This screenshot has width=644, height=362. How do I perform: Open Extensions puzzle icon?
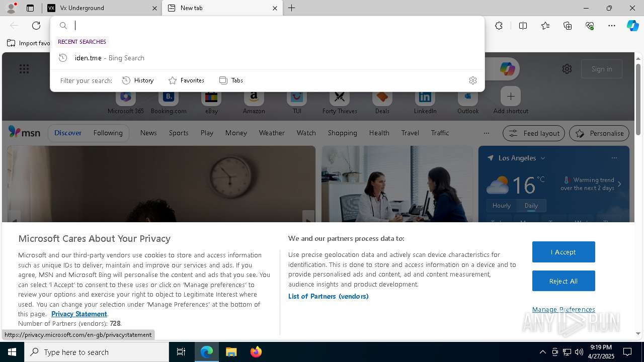499,26
